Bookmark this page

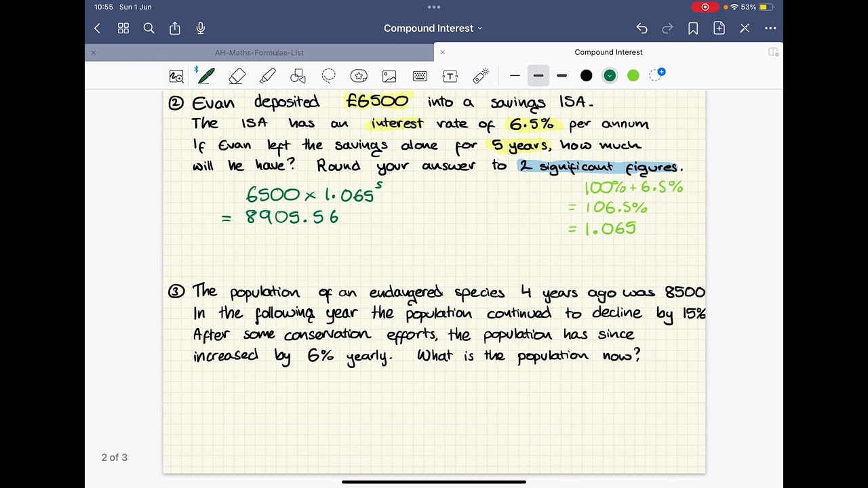click(693, 28)
